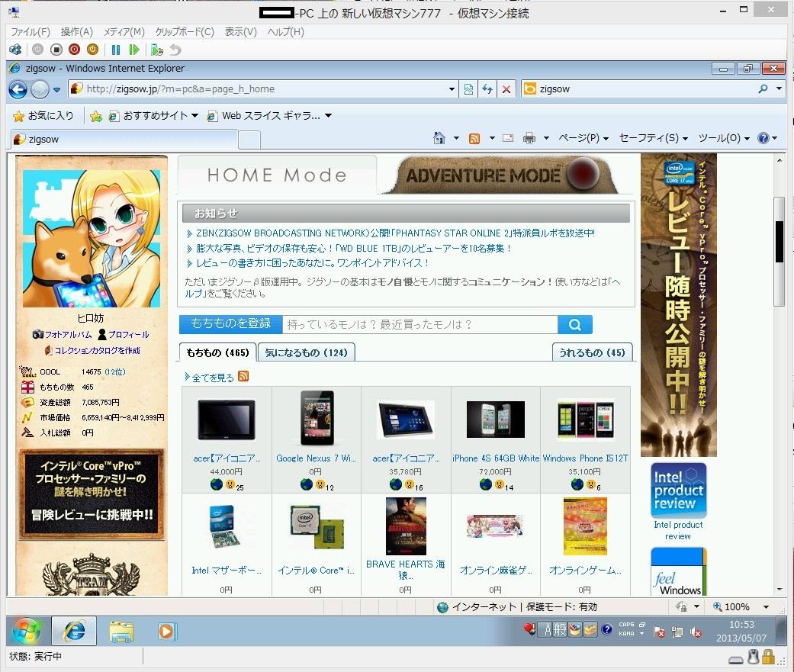Click the Hyper-V shut down red button
Screen dimensions: 794x672
pyautogui.click(x=75, y=50)
